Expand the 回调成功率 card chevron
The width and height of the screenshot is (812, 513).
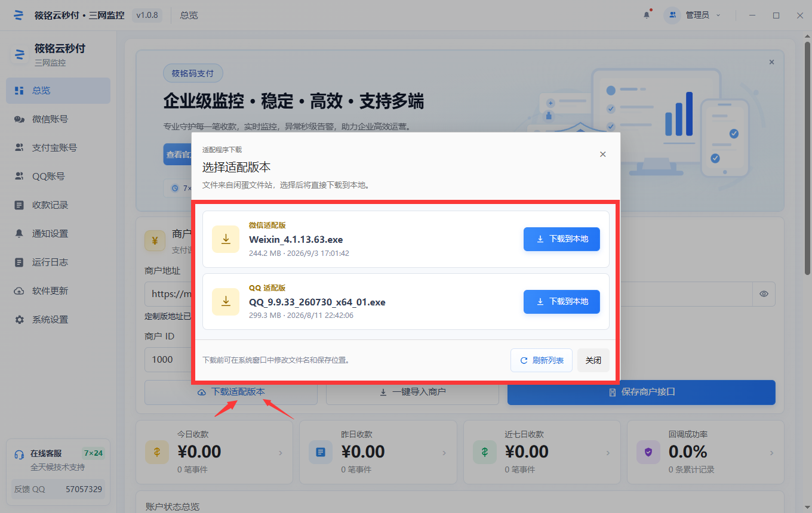pos(771,453)
